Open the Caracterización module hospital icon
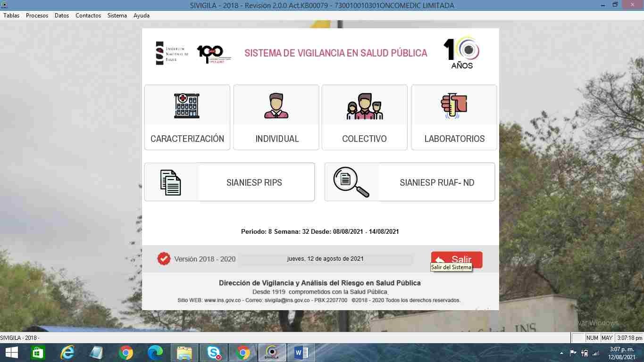The width and height of the screenshot is (644, 362). pos(187,106)
